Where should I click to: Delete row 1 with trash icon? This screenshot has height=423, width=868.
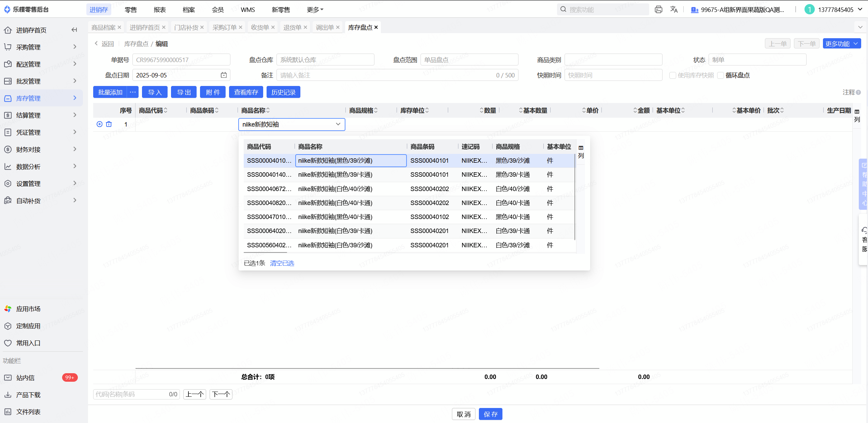click(x=109, y=124)
